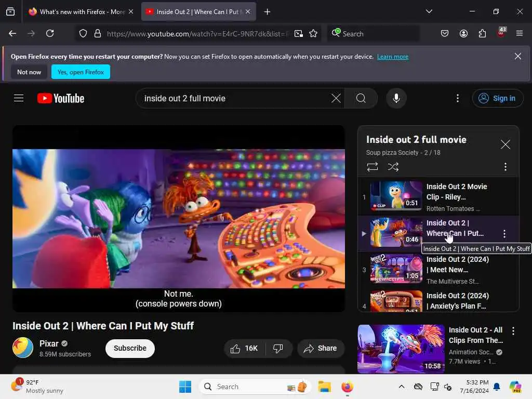
Task: Open taskbar clock showing 5:32 PM
Action: 474,387
